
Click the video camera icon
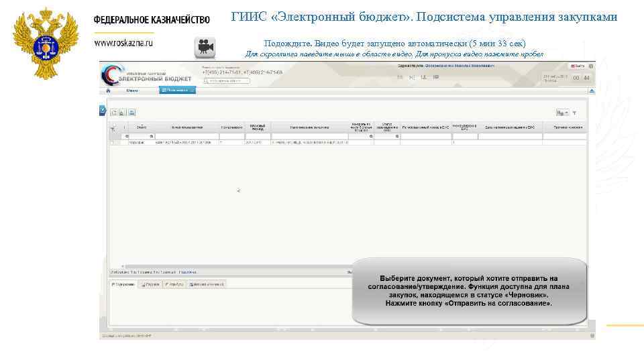205,47
